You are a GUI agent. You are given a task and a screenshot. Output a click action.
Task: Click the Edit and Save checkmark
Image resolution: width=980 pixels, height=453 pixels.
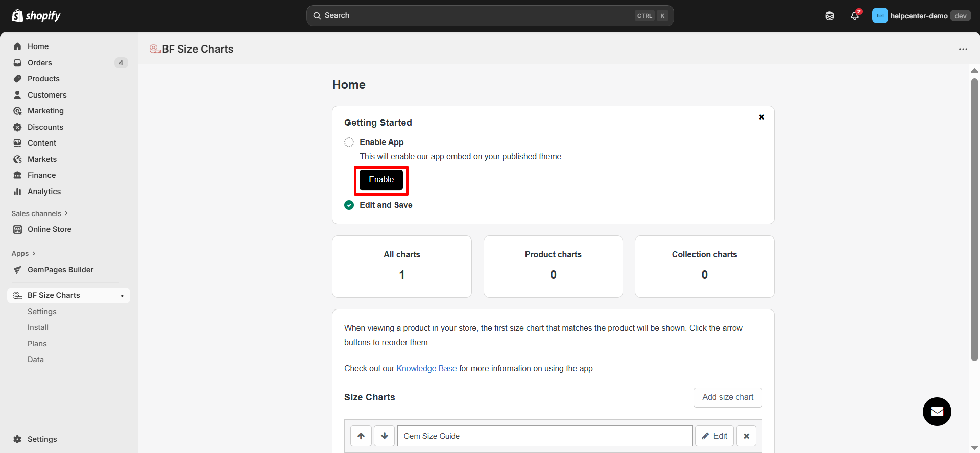(349, 205)
